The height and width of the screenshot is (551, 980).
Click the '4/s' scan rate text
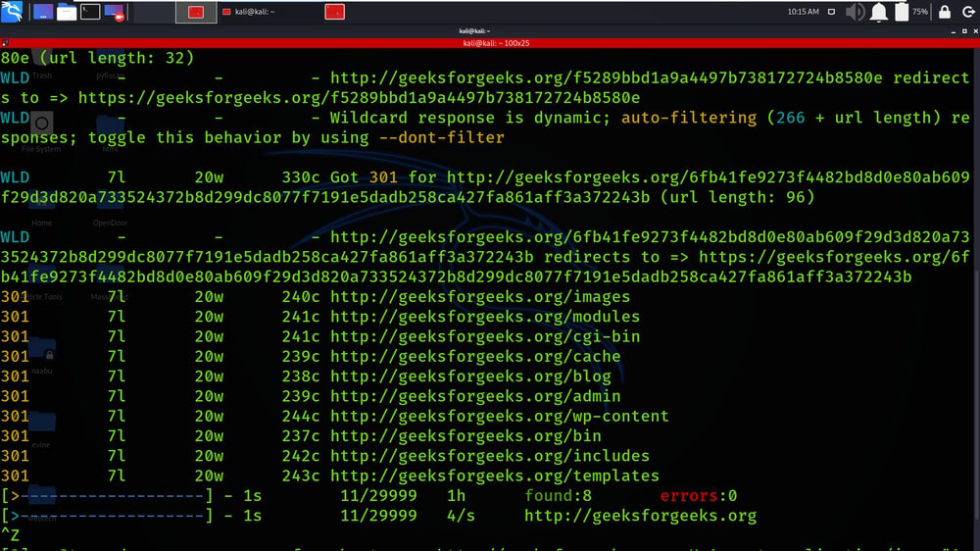[461, 517]
